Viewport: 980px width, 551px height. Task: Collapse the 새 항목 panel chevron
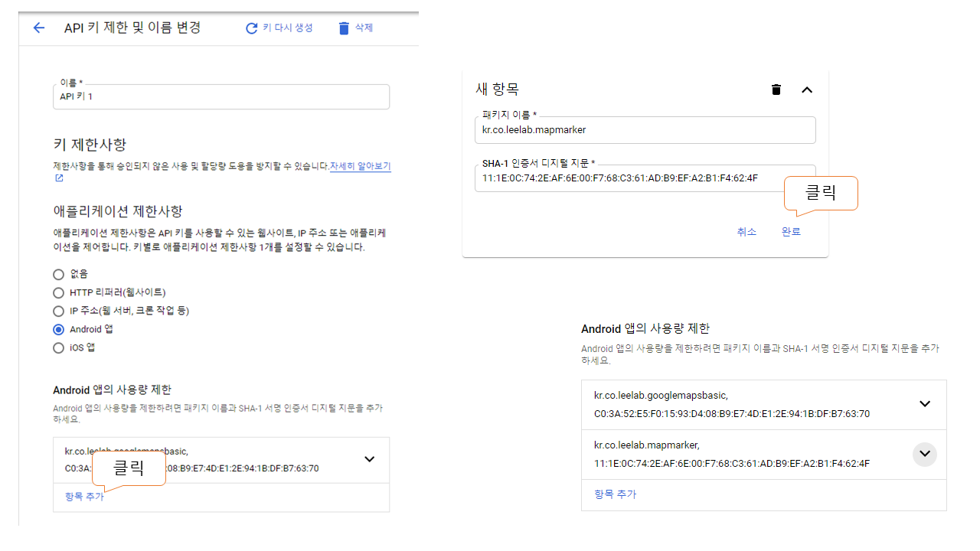coord(806,90)
